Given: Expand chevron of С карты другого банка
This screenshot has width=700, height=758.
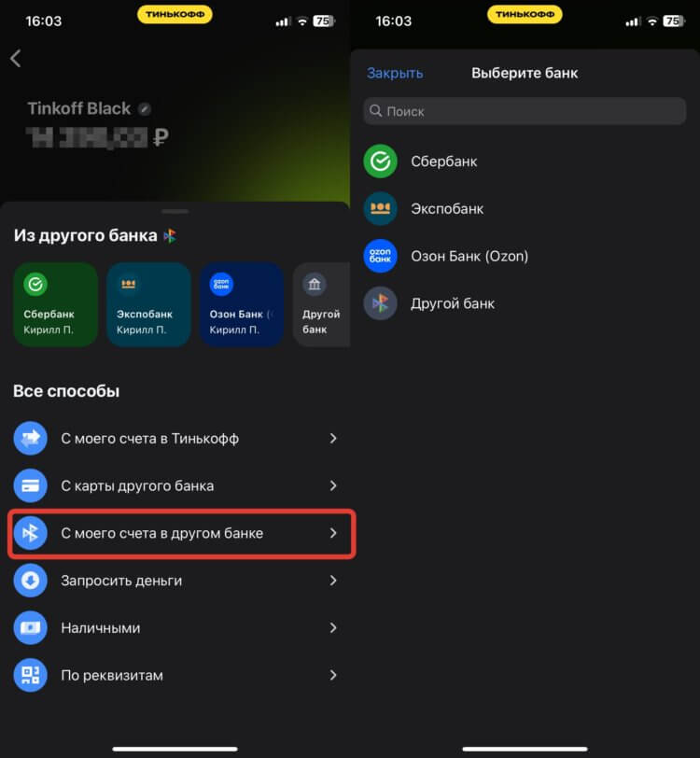Looking at the screenshot, I should 333,485.
